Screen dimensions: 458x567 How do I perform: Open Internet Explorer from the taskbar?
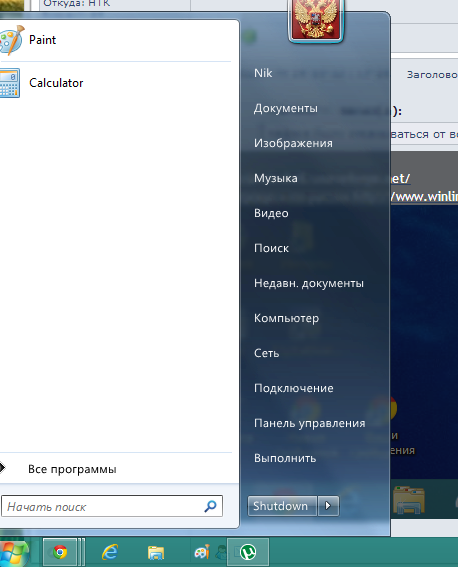coord(110,552)
